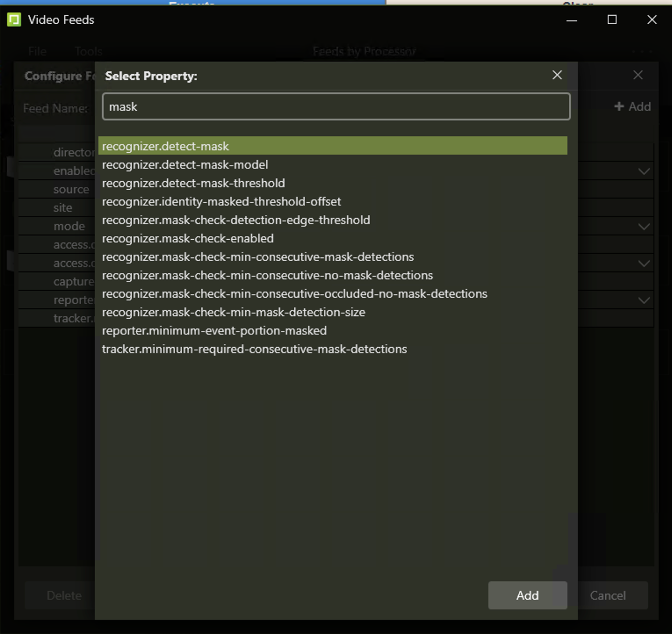Click the Add button in the Select Property dialog
This screenshot has height=634, width=672.
(x=527, y=595)
